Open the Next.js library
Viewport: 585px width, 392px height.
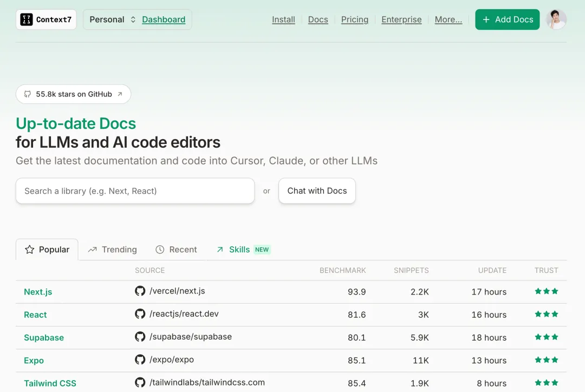[38, 292]
